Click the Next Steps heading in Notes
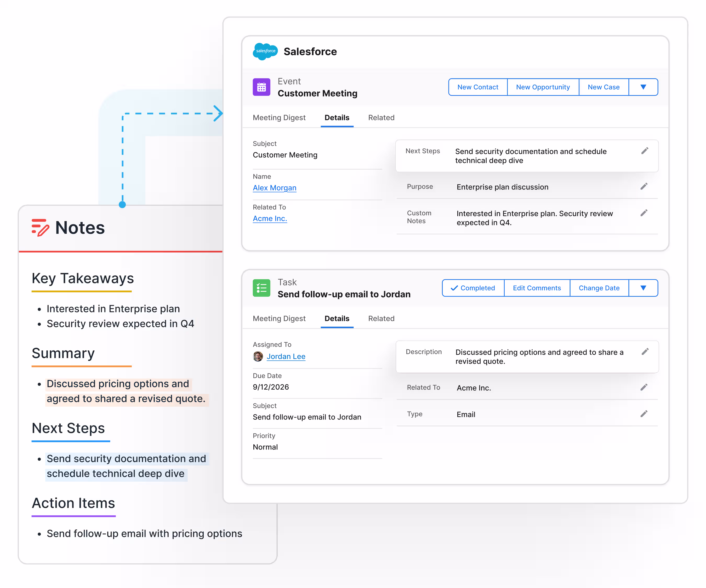The height and width of the screenshot is (588, 706). coord(68,428)
